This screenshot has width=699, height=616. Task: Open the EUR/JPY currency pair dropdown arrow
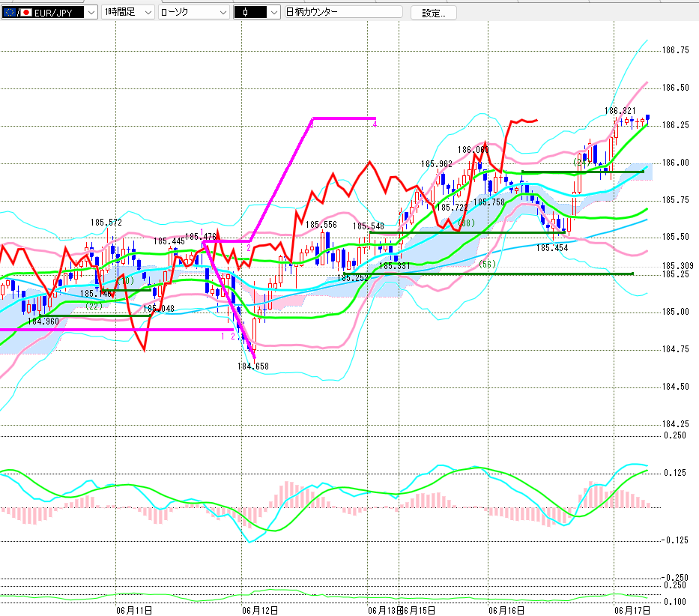tap(91, 13)
